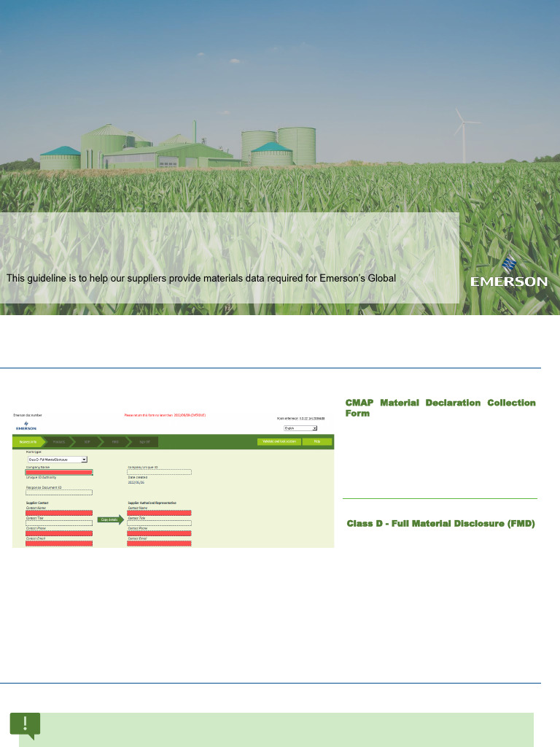Open the Products tab
Screen dimensions: 560x747
point(60,441)
